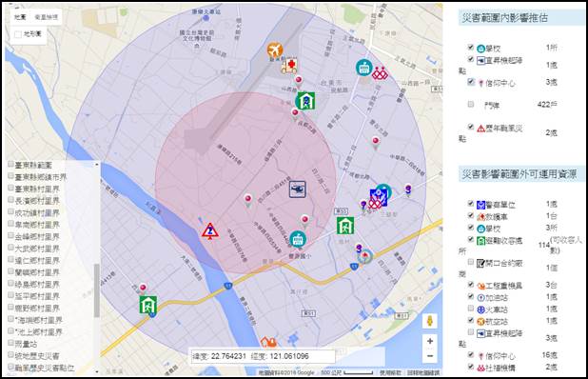
Task: Select the 地圖 map view tab
Action: click(20, 17)
